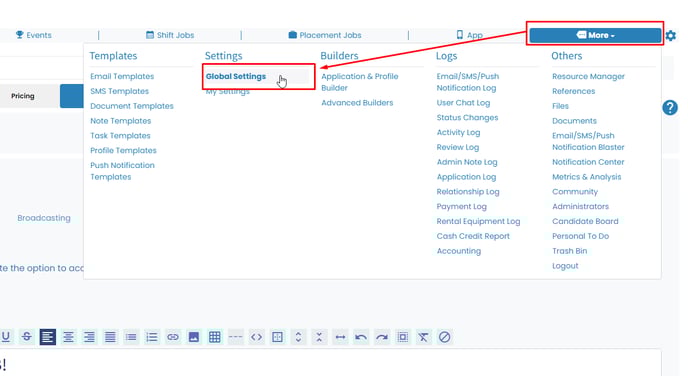Open Review Log
The image size is (688, 376).
pos(458,147)
